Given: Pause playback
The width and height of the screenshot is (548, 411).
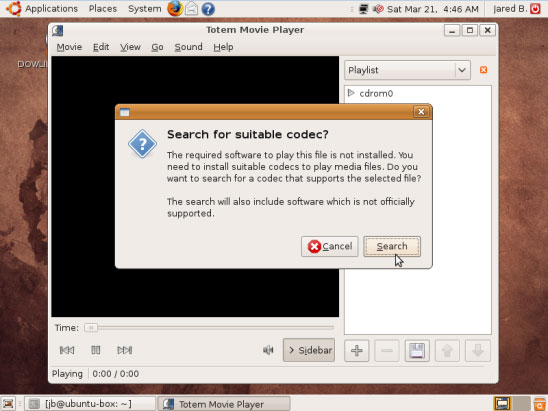Looking at the screenshot, I should (x=95, y=350).
